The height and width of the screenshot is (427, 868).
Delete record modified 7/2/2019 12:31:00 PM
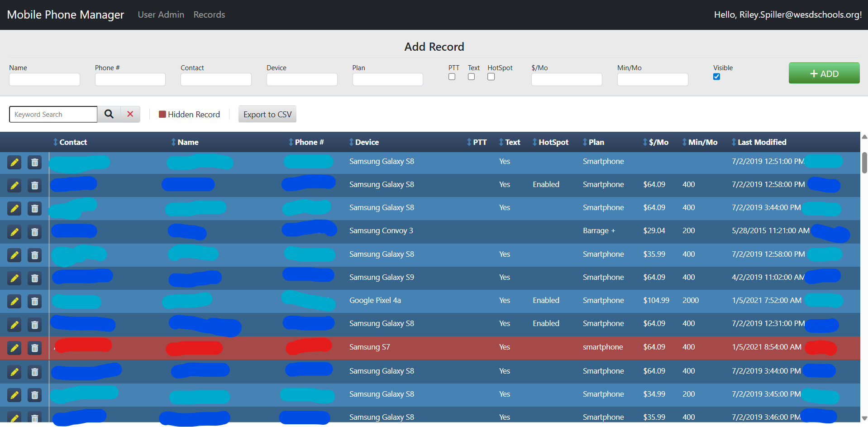click(x=34, y=324)
